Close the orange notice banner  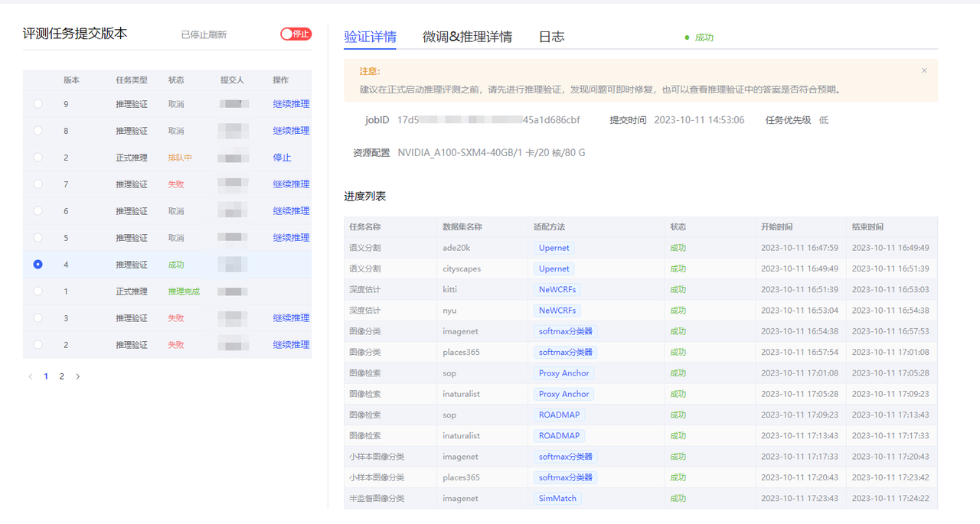point(924,70)
